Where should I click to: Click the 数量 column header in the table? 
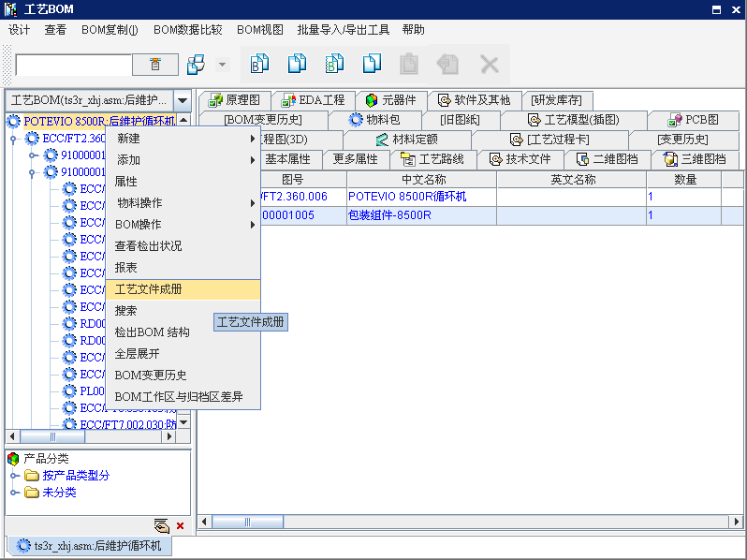point(684,180)
